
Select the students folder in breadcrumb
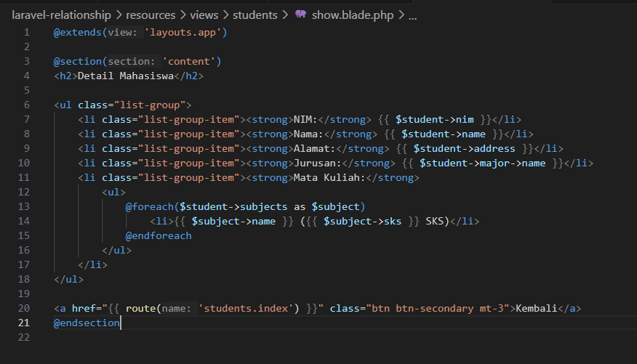255,15
